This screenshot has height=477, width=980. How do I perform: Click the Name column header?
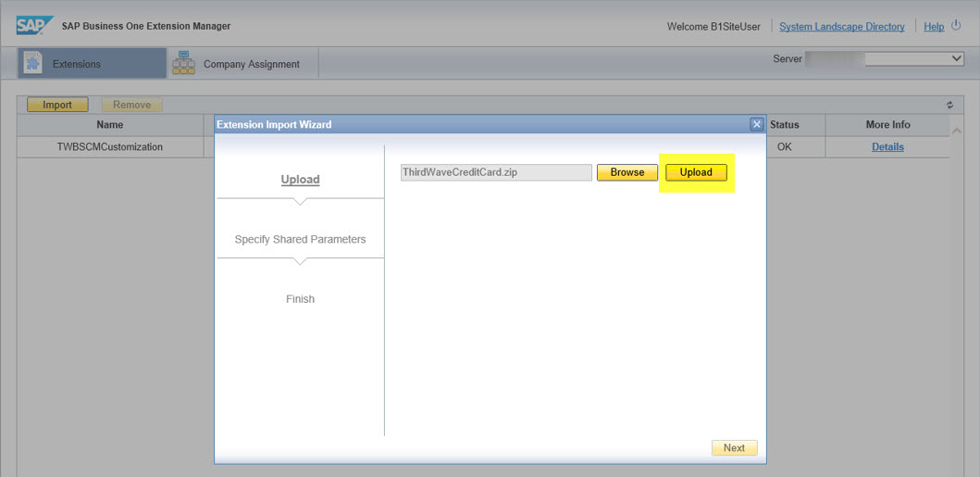[x=110, y=124]
